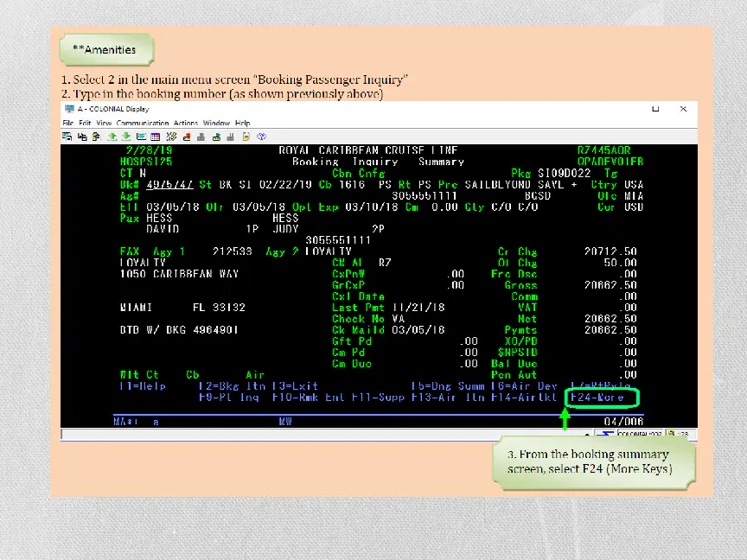Click the Copy toolbar icon
This screenshot has height=560, width=747.
(x=82, y=137)
